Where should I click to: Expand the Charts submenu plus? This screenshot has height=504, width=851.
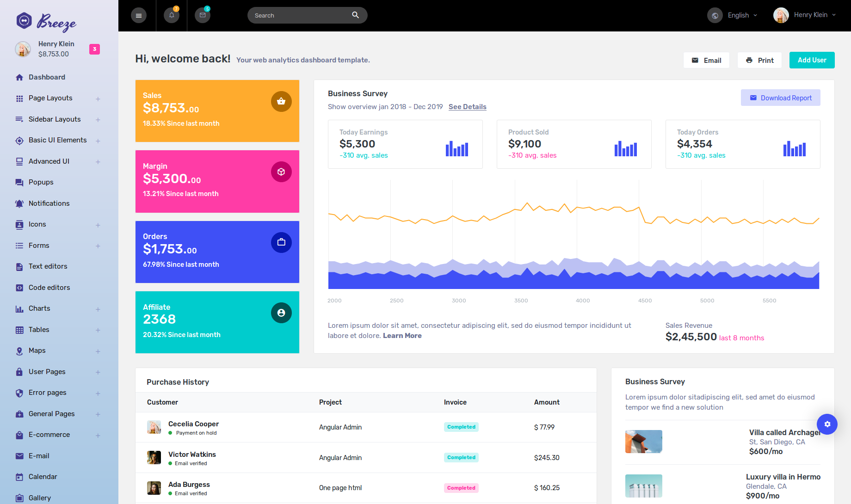point(98,309)
